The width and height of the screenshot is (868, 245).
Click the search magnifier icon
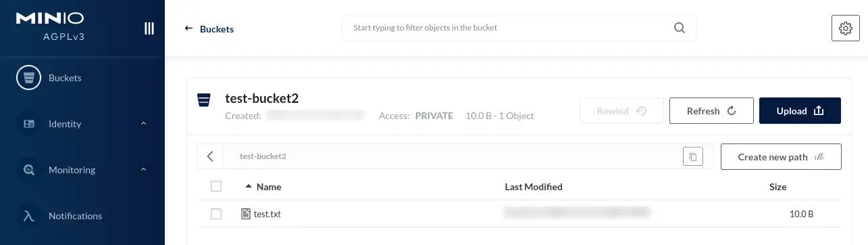680,28
